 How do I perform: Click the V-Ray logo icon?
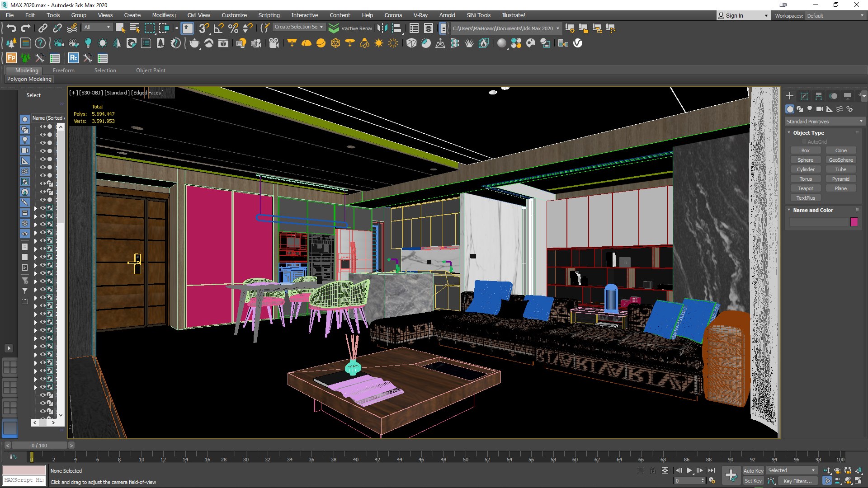point(577,43)
